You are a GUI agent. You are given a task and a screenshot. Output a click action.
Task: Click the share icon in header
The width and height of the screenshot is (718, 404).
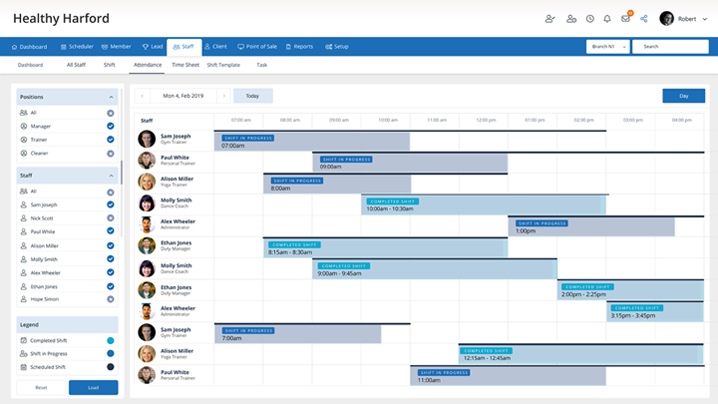pos(644,19)
